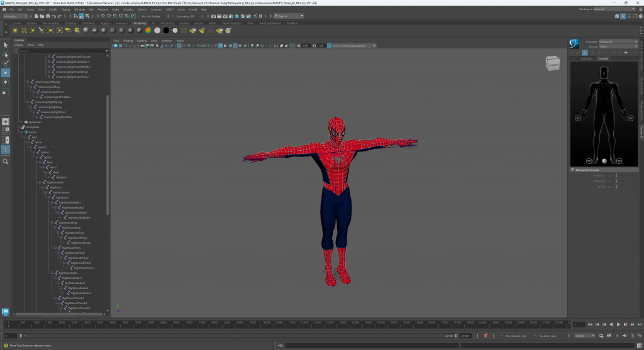Click the play forwards button
Screen dimensions: 644x350
(618, 325)
